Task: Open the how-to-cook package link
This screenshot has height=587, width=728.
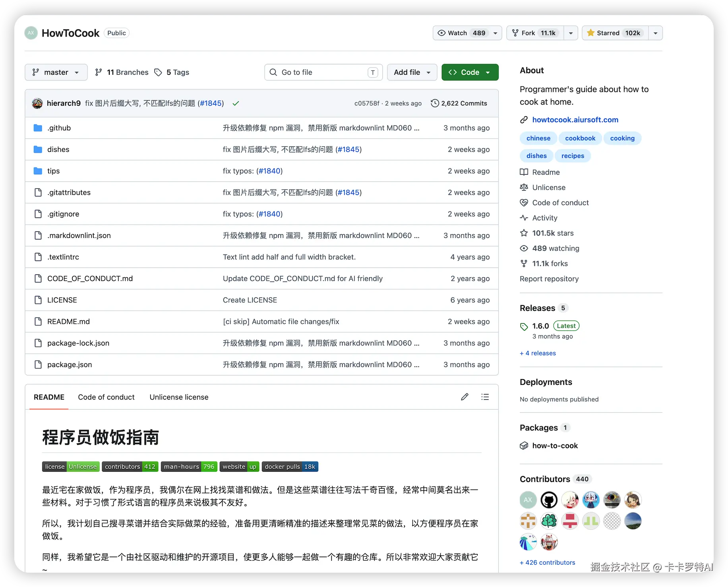Action: pyautogui.click(x=555, y=446)
